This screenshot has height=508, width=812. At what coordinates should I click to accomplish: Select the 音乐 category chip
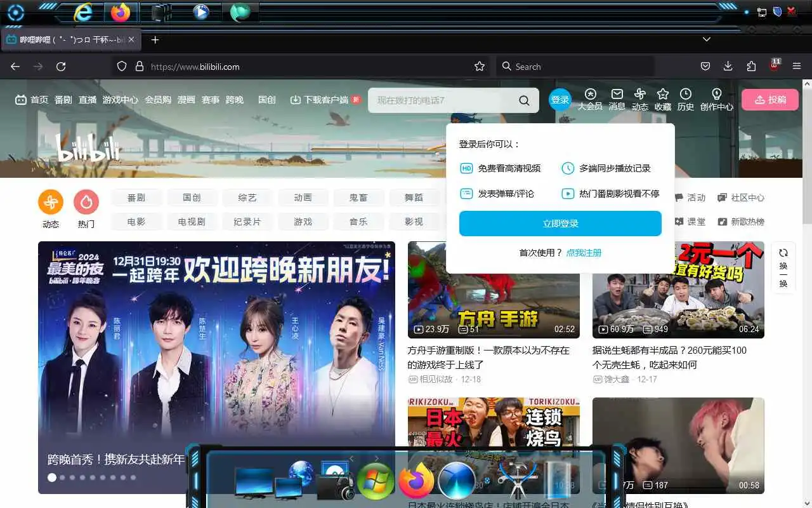coord(358,222)
